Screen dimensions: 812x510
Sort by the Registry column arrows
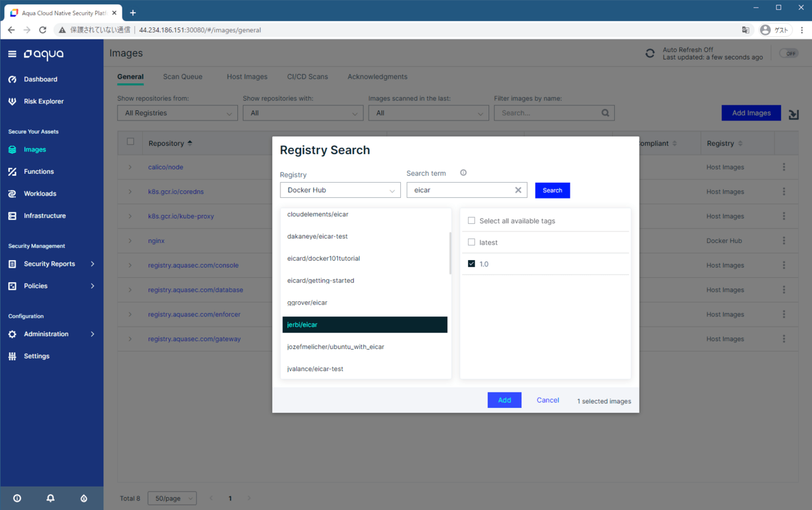point(740,143)
